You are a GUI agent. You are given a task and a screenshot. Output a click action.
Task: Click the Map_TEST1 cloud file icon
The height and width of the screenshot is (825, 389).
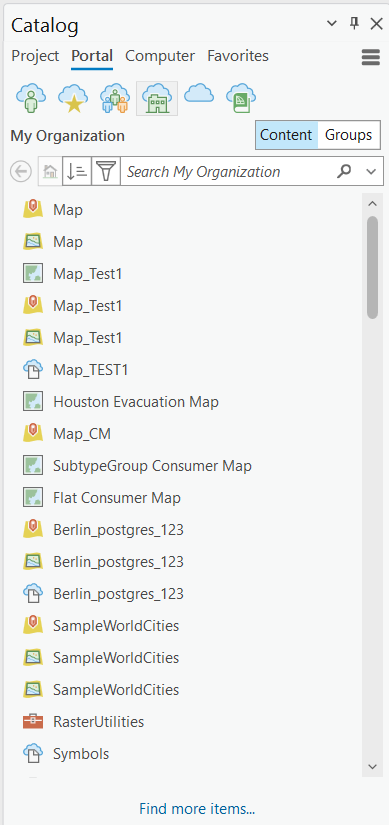(33, 370)
